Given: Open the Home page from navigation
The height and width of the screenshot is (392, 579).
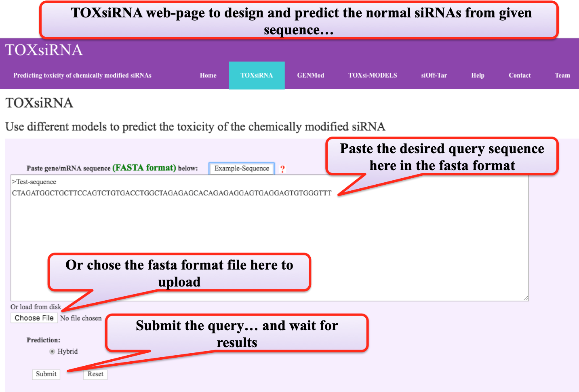Looking at the screenshot, I should pyautogui.click(x=208, y=76).
